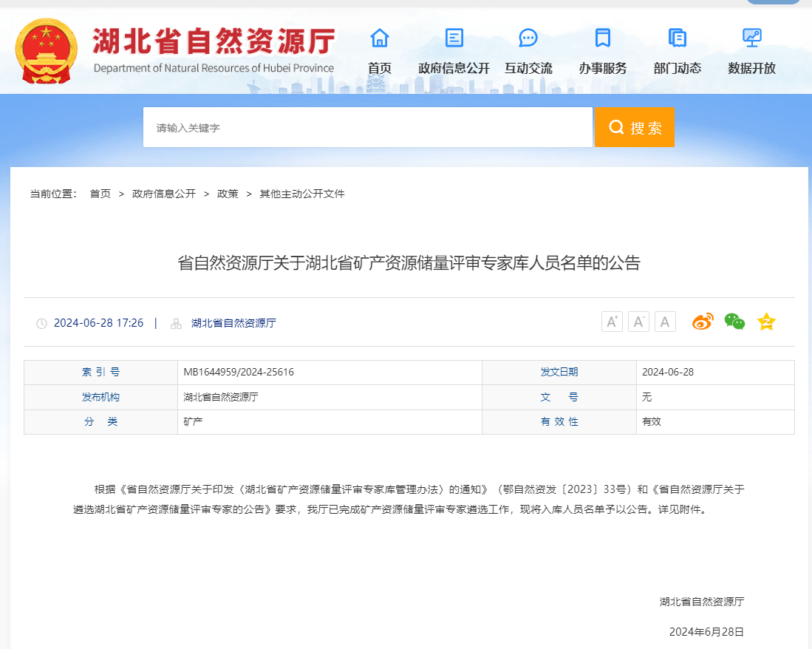Screen dimensions: 812x649
Task: Add page to favorites star icon
Action: 766,322
